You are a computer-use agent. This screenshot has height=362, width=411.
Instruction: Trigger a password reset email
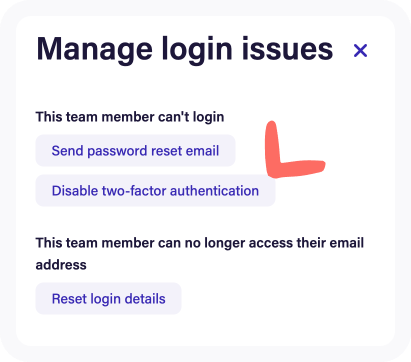(135, 151)
